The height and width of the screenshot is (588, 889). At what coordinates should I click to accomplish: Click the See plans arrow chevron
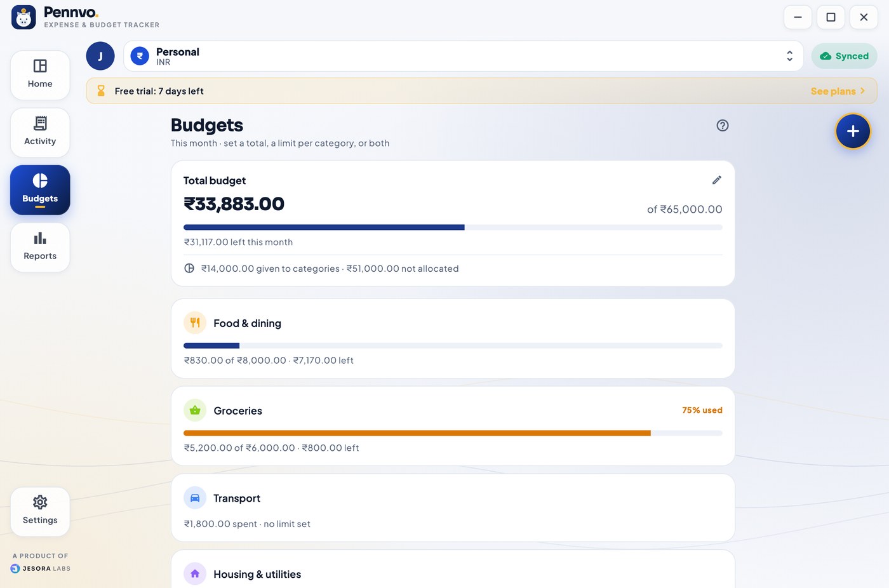point(862,91)
